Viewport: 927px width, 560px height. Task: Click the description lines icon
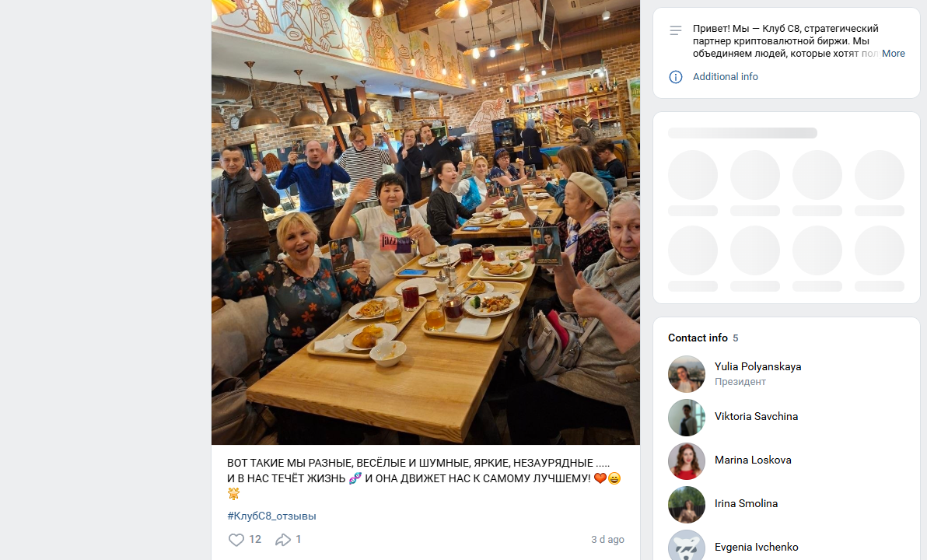(675, 30)
